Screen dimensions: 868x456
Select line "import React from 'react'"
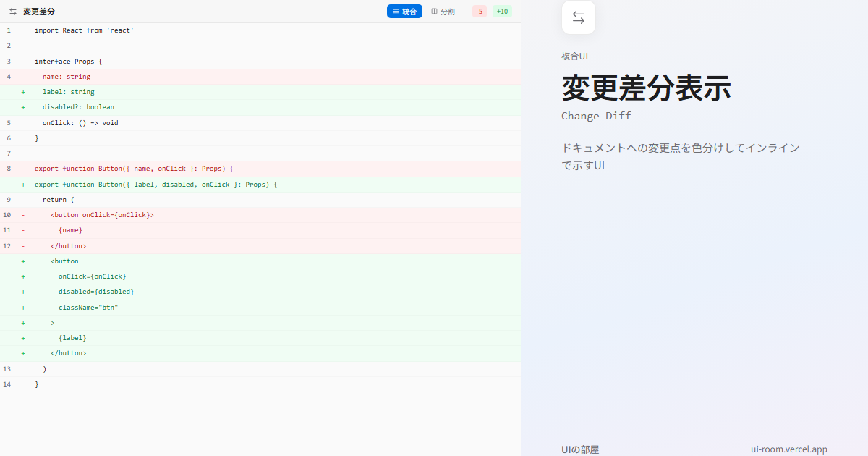(260, 30)
